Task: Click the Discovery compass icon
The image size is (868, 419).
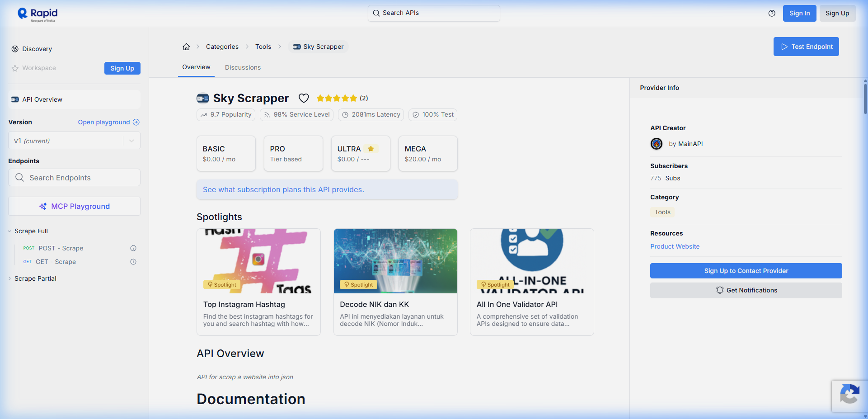Action: click(15, 49)
